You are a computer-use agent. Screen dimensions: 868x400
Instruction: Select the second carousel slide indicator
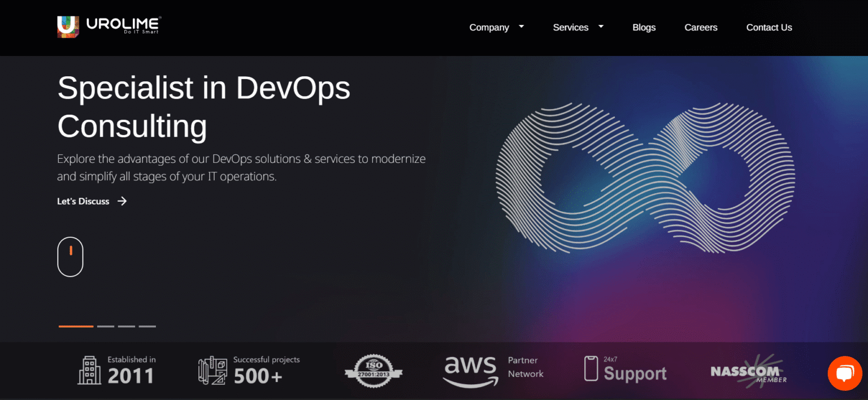[x=105, y=326]
